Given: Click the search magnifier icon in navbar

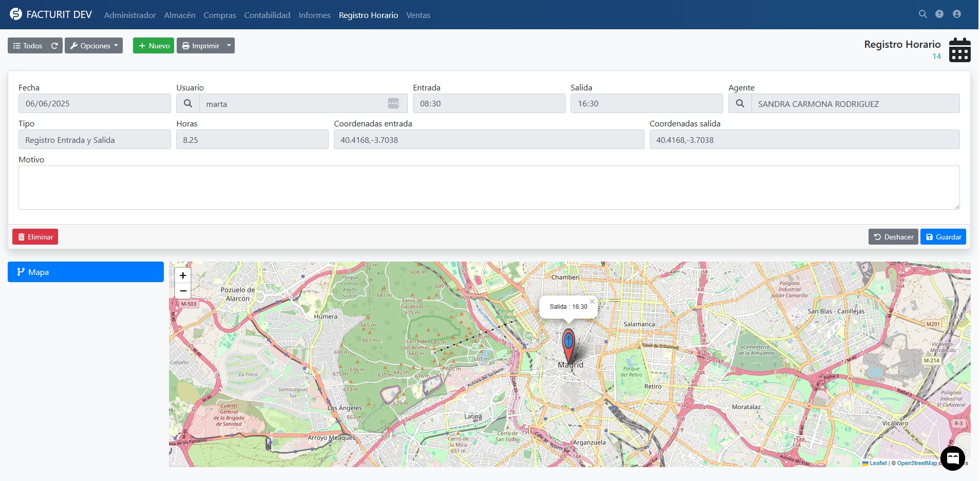Looking at the screenshot, I should point(922,14).
